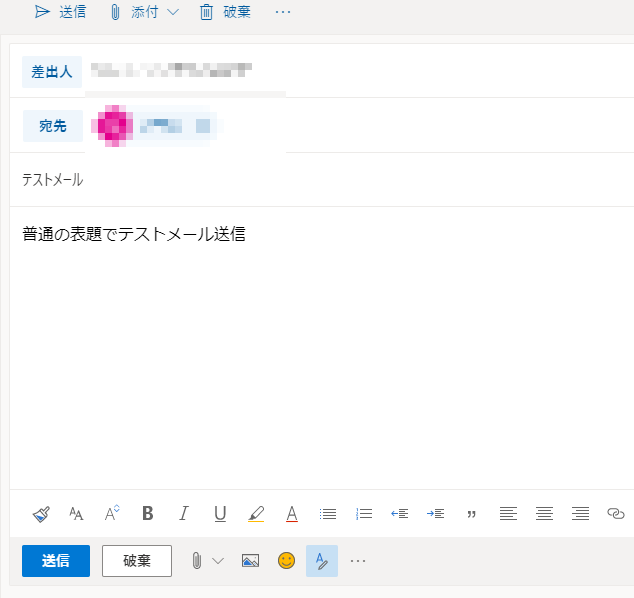This screenshot has height=598, width=634.
Task: Toggle the formatting options toolbar
Action: [322, 561]
